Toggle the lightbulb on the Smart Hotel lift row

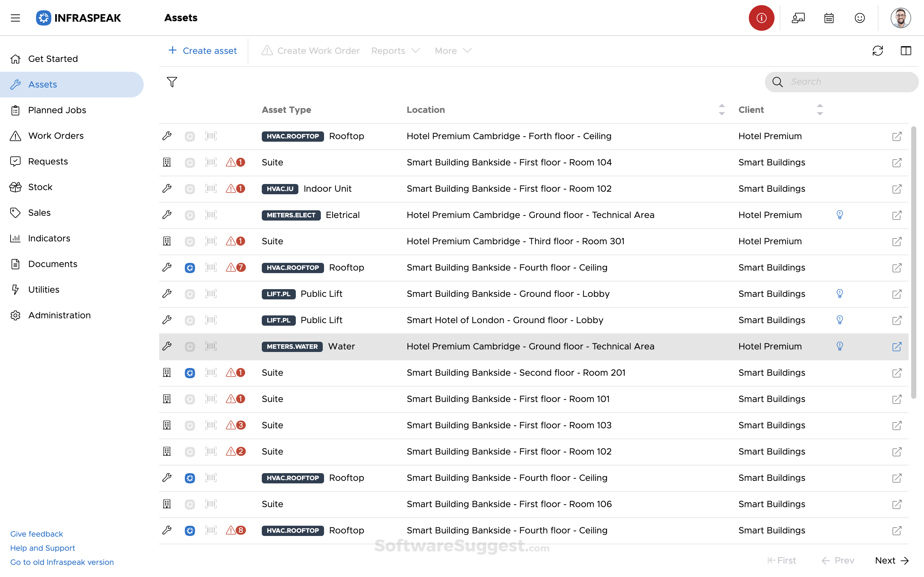[x=840, y=320]
